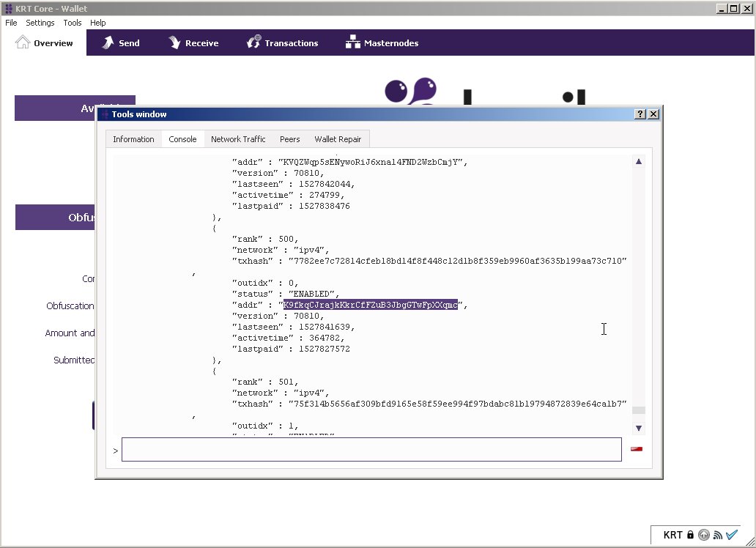
Task: Open the Receive tab
Action: [193, 43]
